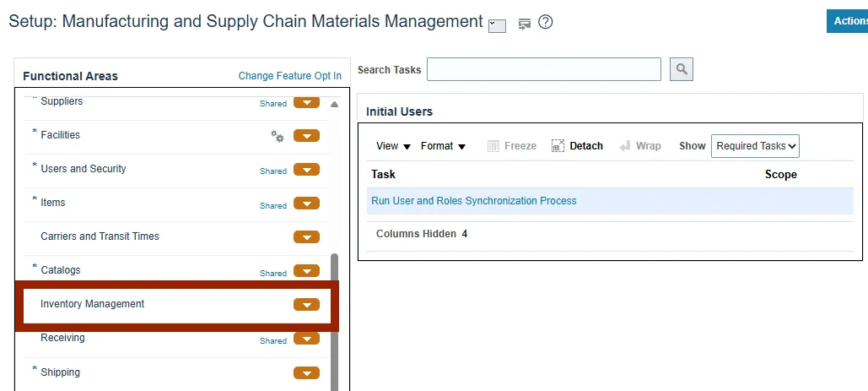Expand the Show Required Tasks dropdown

(x=755, y=146)
